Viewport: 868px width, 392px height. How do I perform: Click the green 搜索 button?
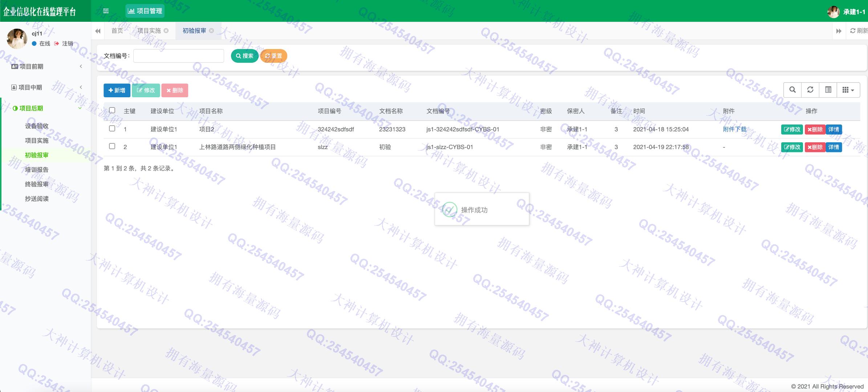click(x=244, y=56)
